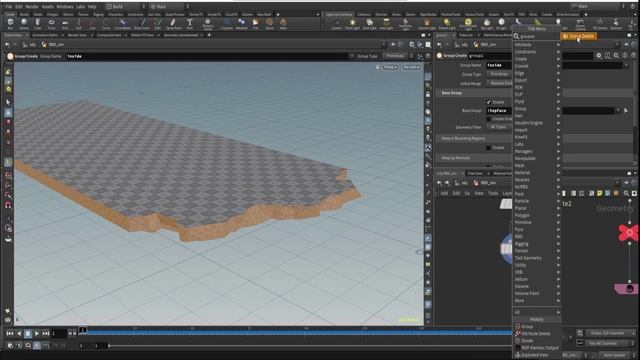Create a Sphere from the shelf
This screenshot has width=640, height=360.
[x=24, y=24]
